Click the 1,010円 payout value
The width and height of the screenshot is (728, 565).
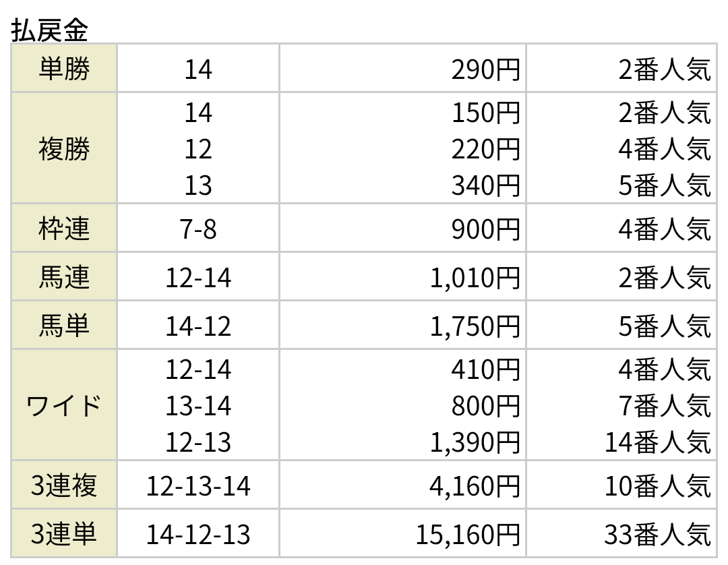coord(475,278)
